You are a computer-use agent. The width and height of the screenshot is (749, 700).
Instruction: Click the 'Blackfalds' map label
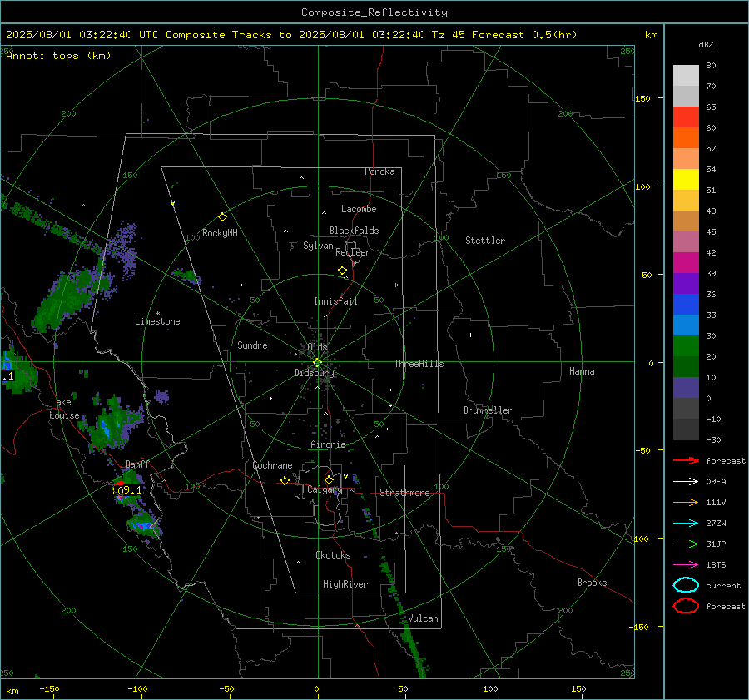click(x=354, y=231)
